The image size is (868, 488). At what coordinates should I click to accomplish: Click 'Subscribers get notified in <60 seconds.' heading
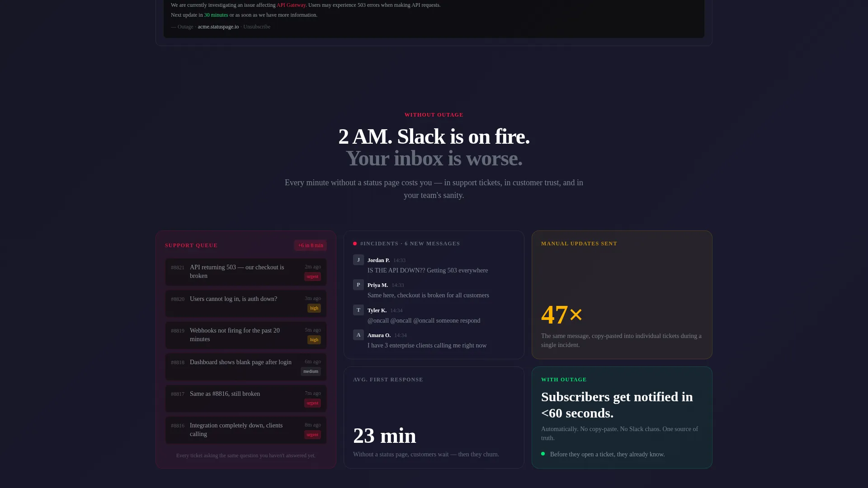(x=617, y=404)
